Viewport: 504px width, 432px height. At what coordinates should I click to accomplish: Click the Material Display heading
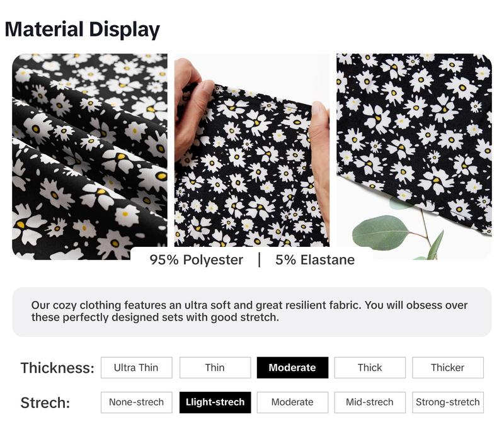83,29
